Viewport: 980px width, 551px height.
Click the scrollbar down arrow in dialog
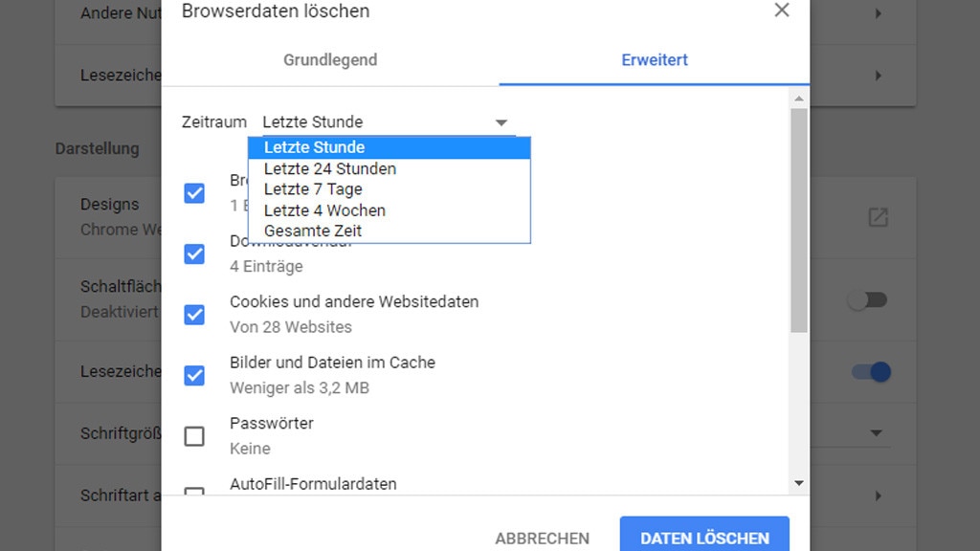click(799, 484)
